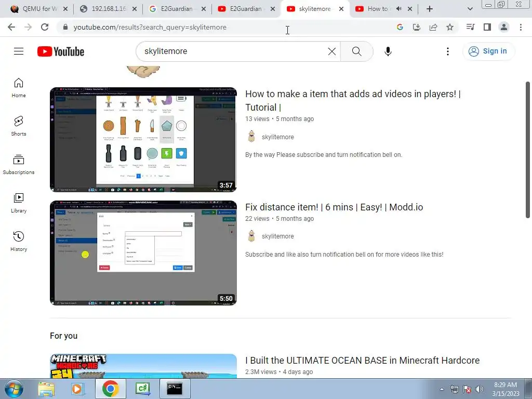Click the Sign in button
Viewport: 532px width, 399px height.
[488, 51]
